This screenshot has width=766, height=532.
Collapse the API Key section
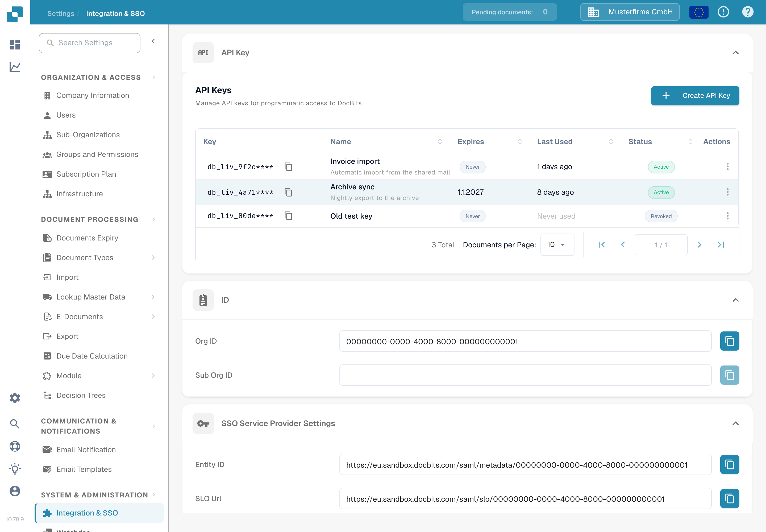point(735,53)
